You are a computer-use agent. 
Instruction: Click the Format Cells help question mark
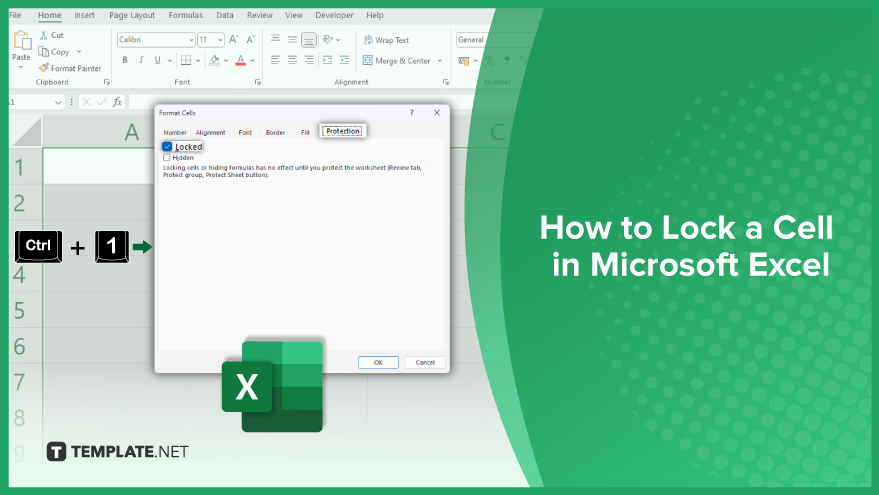click(x=411, y=113)
